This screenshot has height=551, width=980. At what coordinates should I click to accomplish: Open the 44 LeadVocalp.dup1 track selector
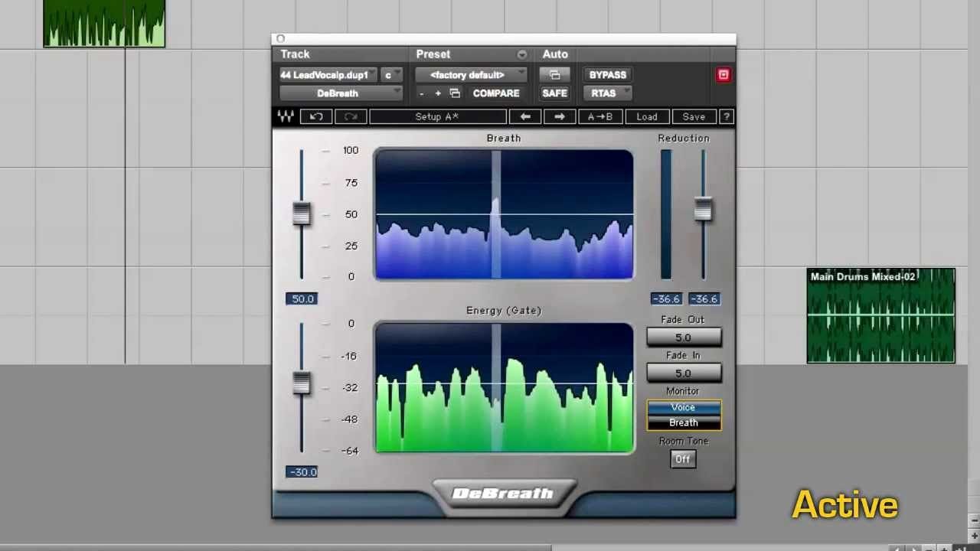click(326, 75)
